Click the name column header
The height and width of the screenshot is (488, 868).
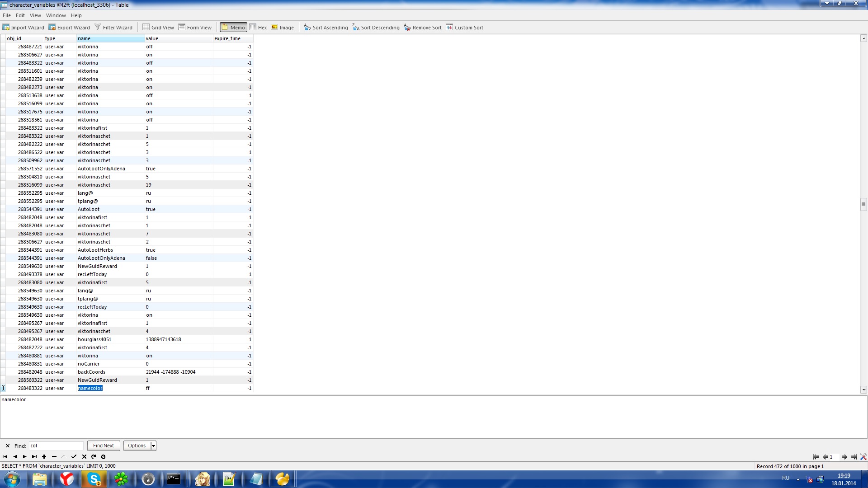[111, 38]
